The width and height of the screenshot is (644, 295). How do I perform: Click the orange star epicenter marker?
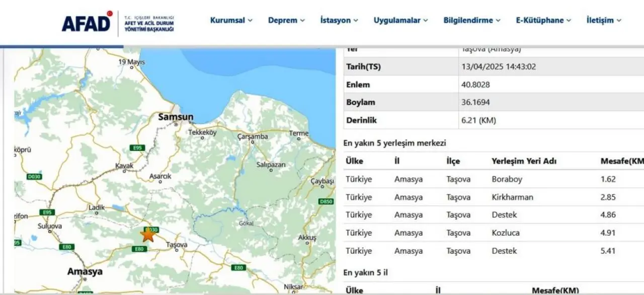pos(148,235)
